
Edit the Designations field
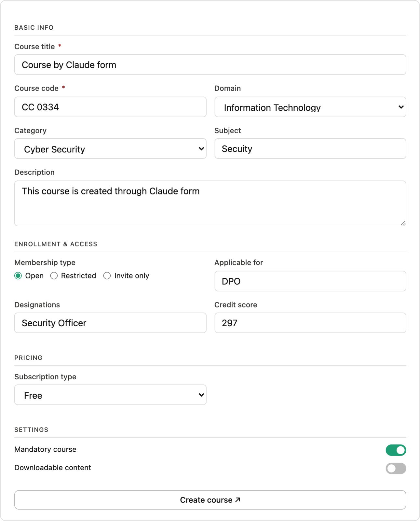pos(110,323)
